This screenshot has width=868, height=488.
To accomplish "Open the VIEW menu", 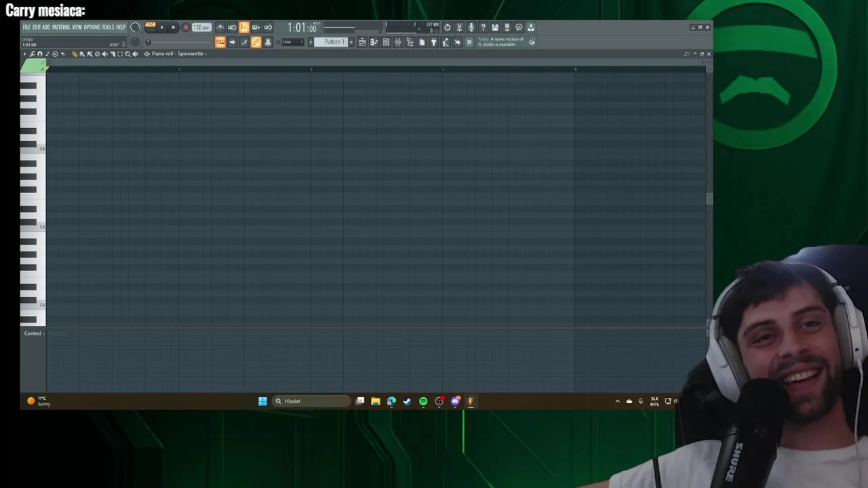I will [x=77, y=27].
